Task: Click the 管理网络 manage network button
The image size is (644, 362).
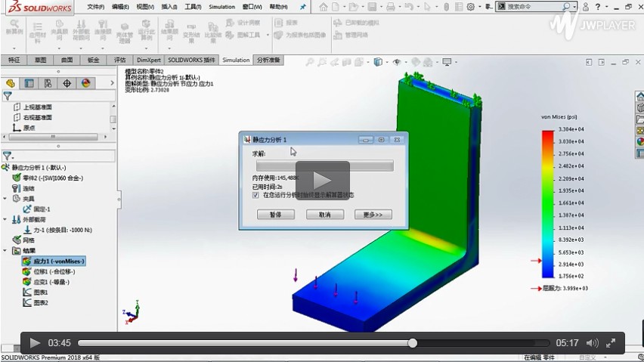Action: (351, 35)
